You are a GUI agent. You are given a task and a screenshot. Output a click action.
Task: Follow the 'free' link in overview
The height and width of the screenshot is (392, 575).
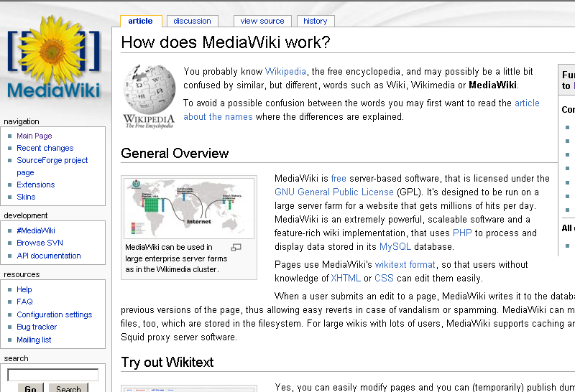pos(339,179)
